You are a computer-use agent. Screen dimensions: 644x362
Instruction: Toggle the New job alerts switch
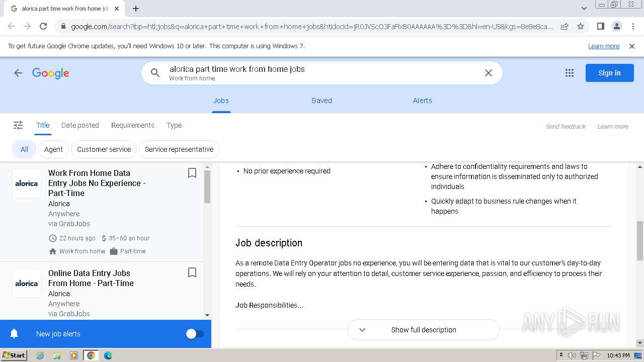tap(195, 334)
